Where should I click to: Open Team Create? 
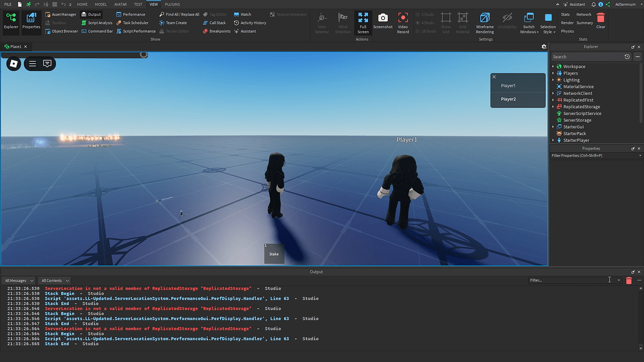coord(173,23)
